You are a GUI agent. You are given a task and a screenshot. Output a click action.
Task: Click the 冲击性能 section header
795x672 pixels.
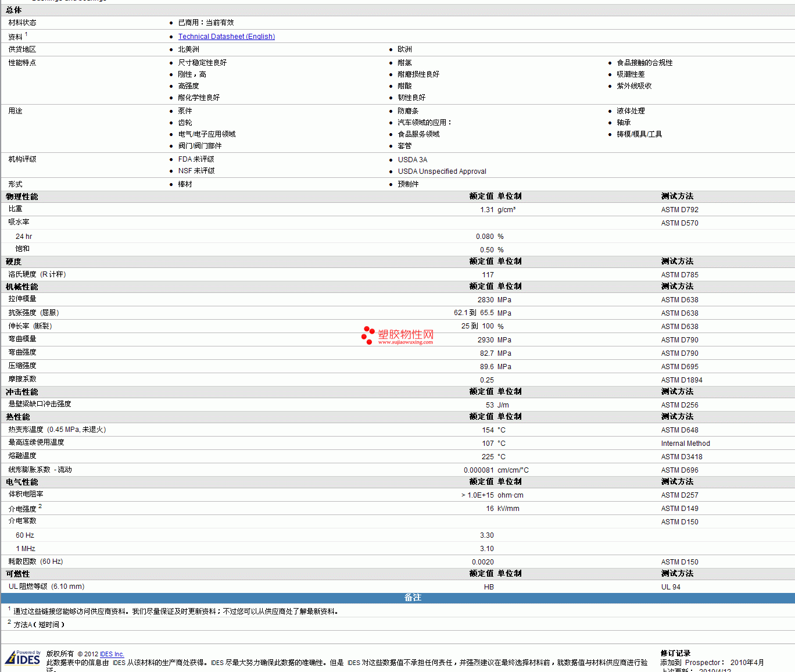point(22,392)
